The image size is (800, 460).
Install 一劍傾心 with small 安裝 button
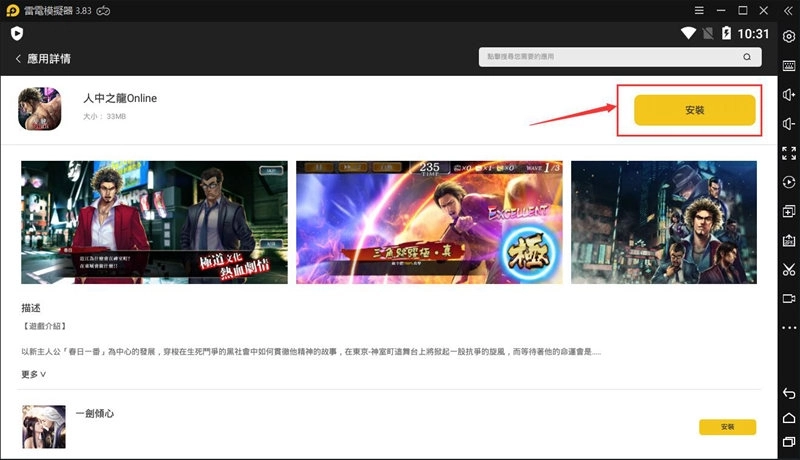click(728, 427)
